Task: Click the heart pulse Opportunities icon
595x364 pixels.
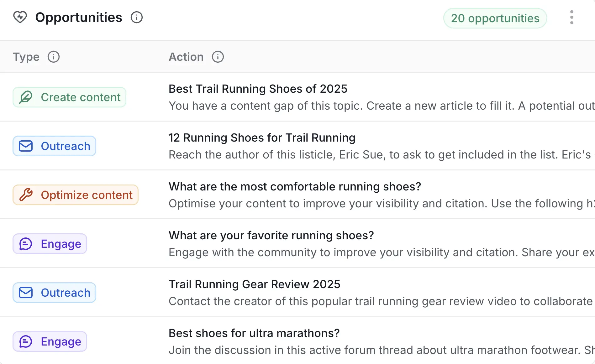Action: 20,17
